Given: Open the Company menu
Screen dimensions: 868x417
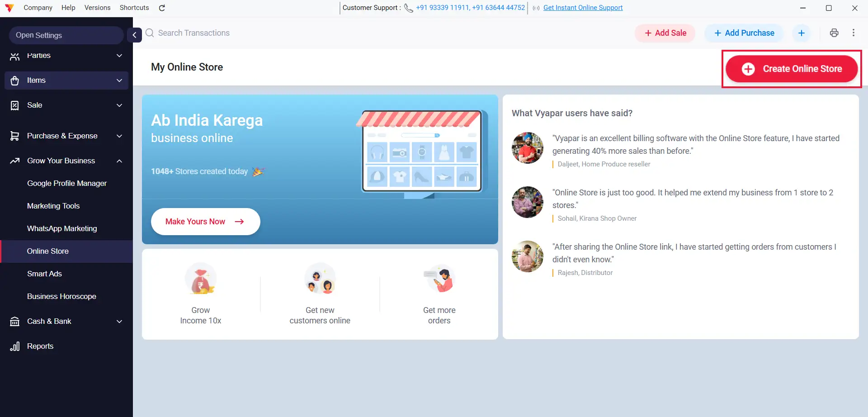Looking at the screenshot, I should [x=38, y=8].
